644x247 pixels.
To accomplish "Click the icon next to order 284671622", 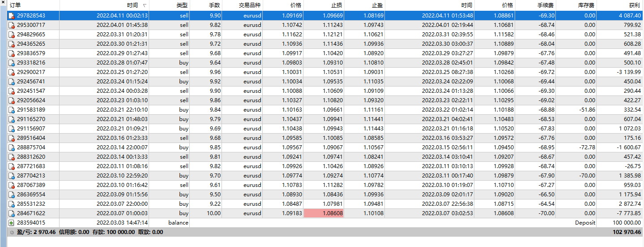I will point(11,213).
